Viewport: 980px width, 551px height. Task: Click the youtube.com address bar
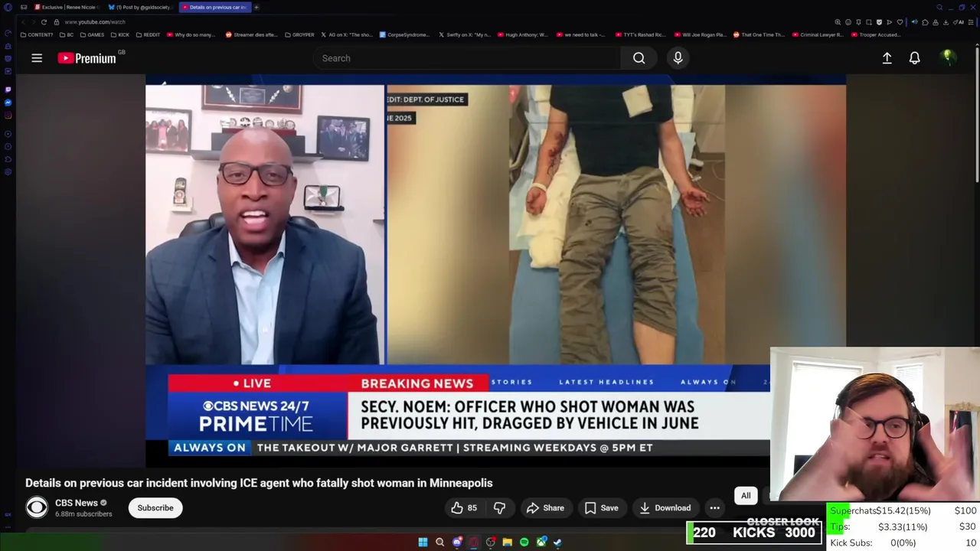pos(95,22)
